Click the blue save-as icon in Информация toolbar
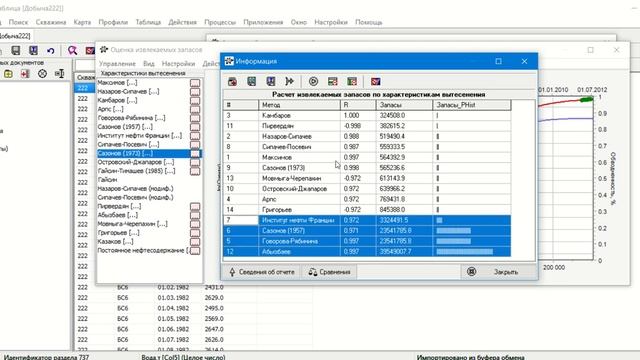The image size is (640, 360). (x=271, y=82)
